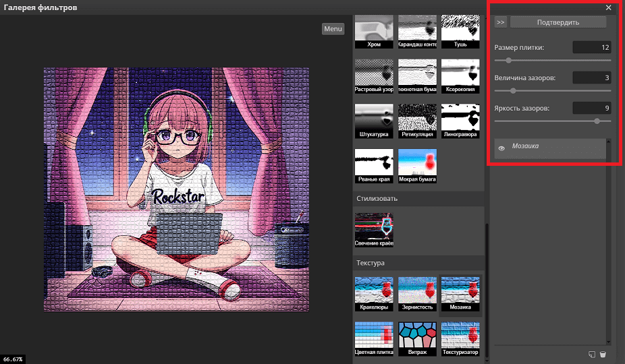Select the Штукатурка filter
The image size is (625, 364).
click(374, 121)
